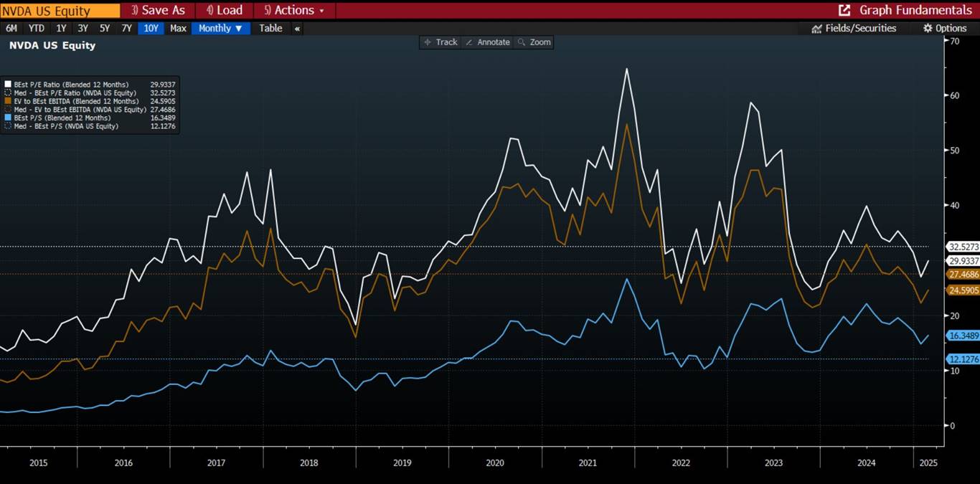Select the 1Y time range
Screen dimensions: 980x484
click(61, 29)
